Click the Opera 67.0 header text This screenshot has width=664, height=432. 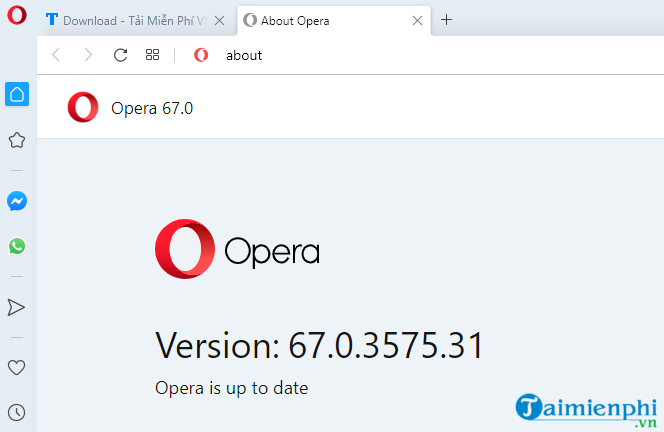[152, 108]
